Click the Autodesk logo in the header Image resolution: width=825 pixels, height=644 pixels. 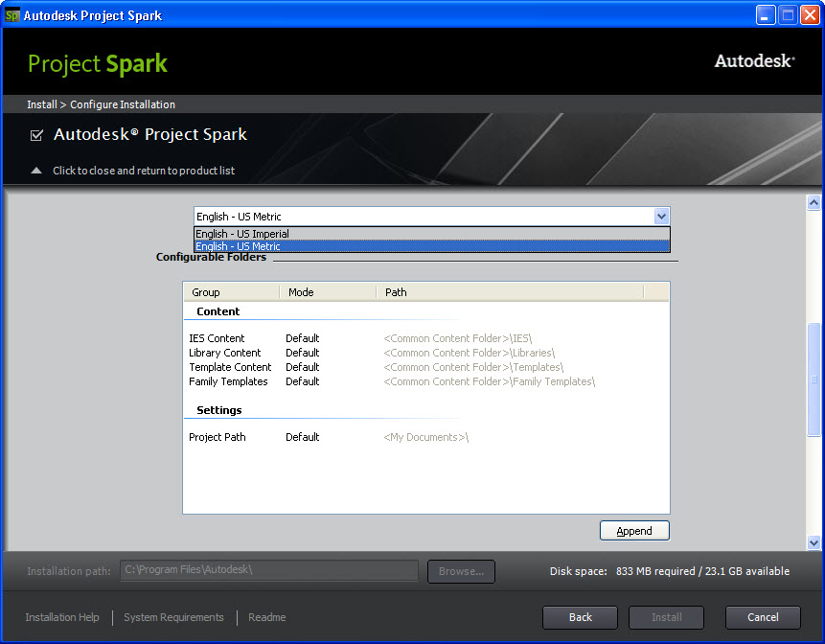click(x=753, y=60)
